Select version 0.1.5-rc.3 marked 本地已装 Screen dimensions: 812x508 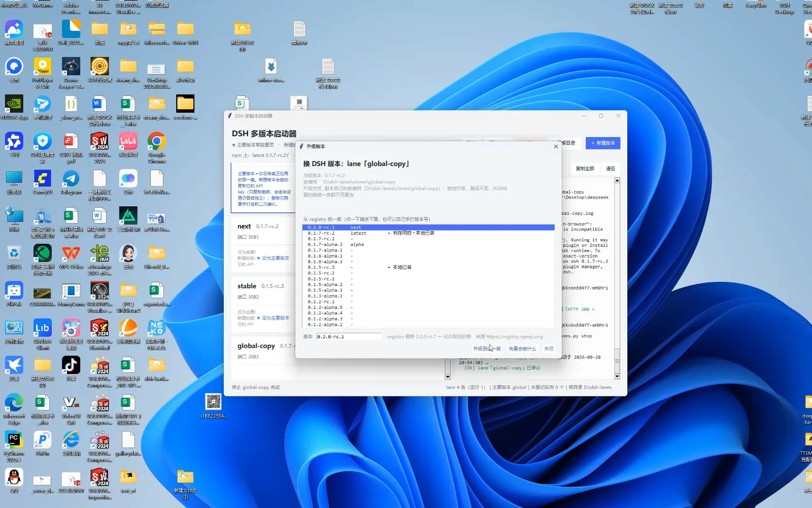click(428, 267)
